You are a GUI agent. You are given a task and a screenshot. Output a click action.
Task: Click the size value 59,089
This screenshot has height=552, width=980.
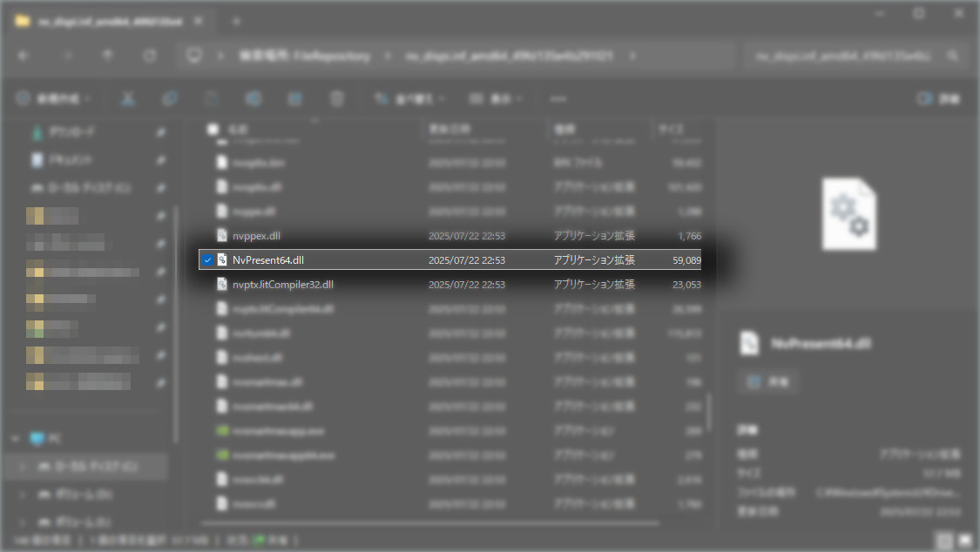[x=687, y=260]
